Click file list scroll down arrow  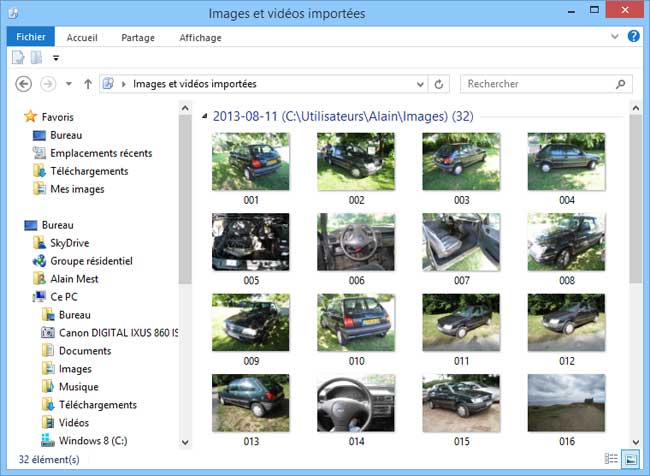[x=635, y=442]
